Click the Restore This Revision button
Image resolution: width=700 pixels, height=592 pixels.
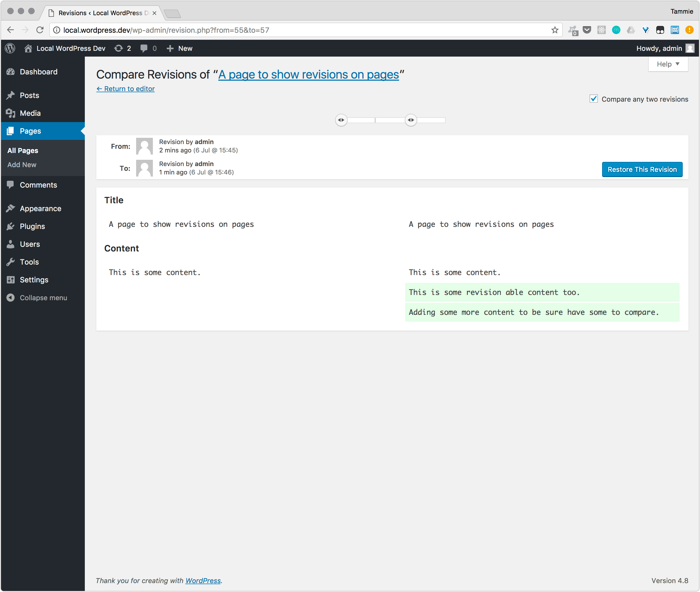click(642, 169)
